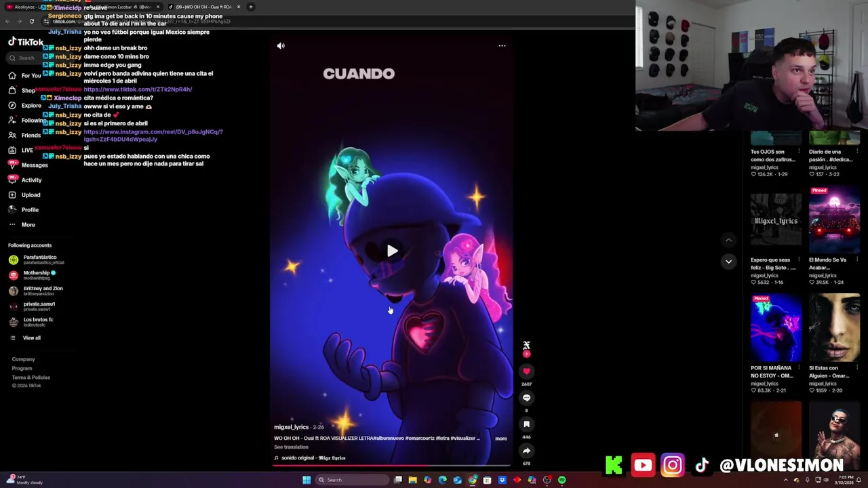Open 'Brittney and Zion' account
This screenshot has width=868, height=488.
(36, 290)
